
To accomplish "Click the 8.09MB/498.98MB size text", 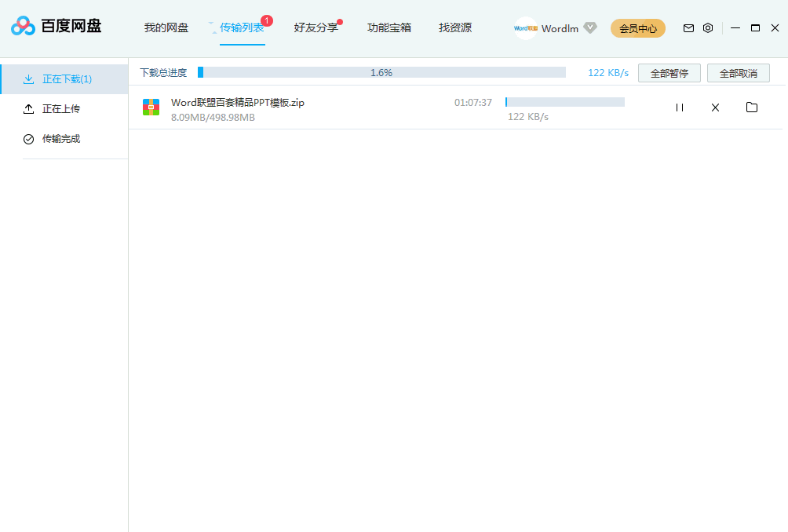I will 213,117.
